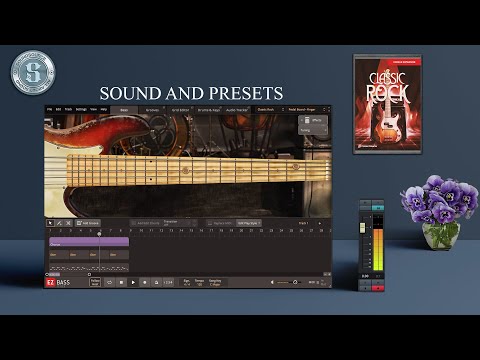Toggle the red record-enable mixer button
This screenshot has width=480, height=360.
tap(378, 288)
